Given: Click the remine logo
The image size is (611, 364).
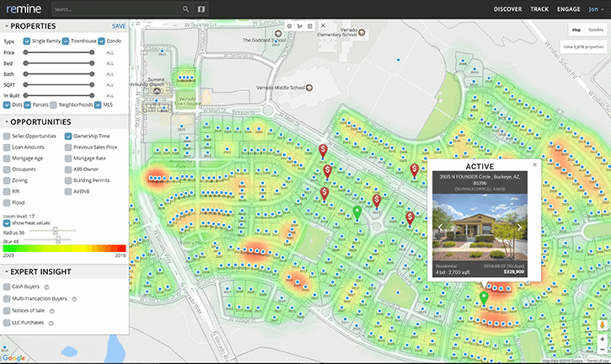Looking at the screenshot, I should [24, 9].
